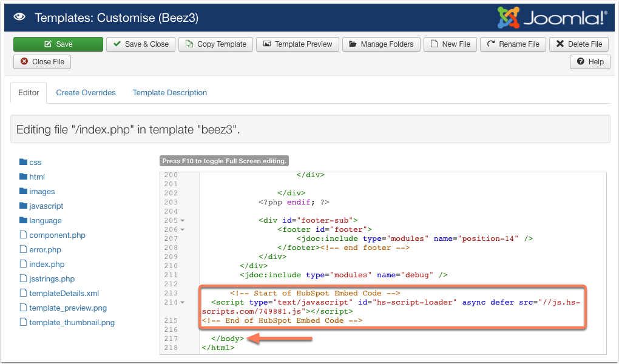This screenshot has width=619, height=364.
Task: Click the footer id="footer" opening tag line
Action: click(325, 229)
